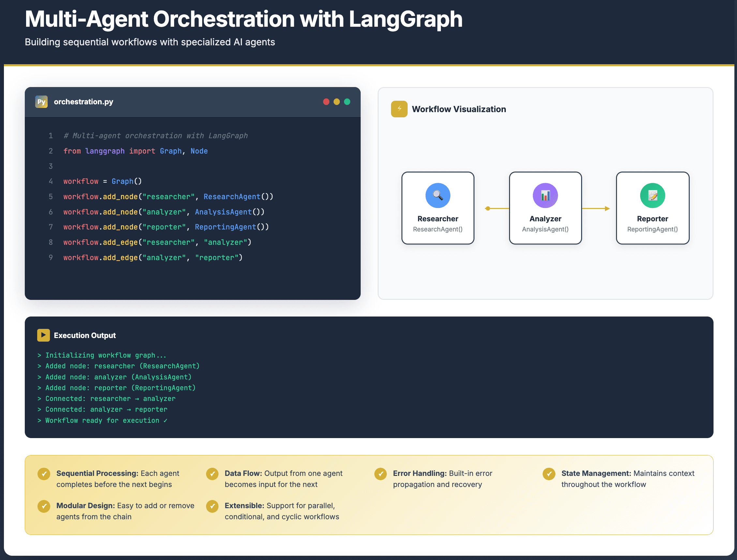Click the Data Flow feature text
This screenshot has width=737, height=560.
click(283, 479)
